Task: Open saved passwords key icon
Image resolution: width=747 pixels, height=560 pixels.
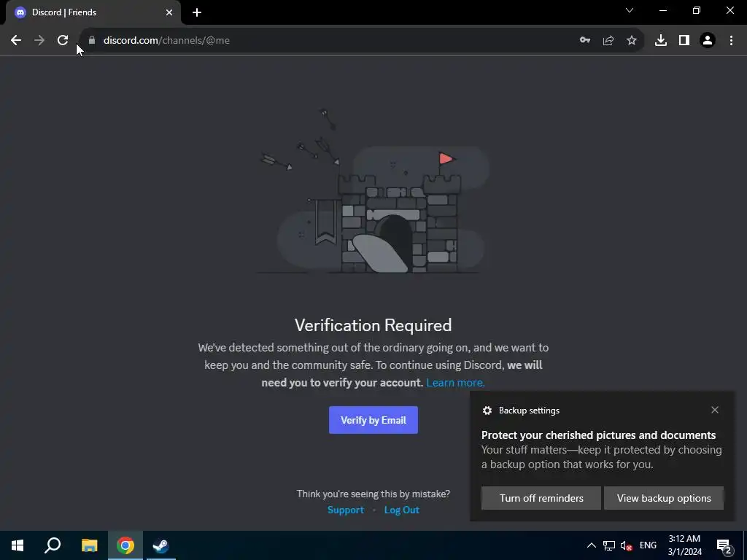Action: point(585,41)
